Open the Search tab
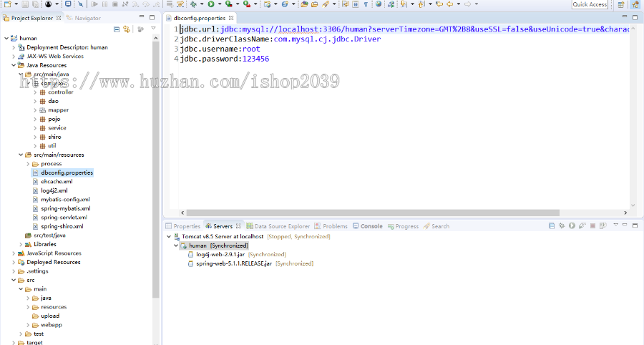The width and height of the screenshot is (644, 345). (x=436, y=226)
